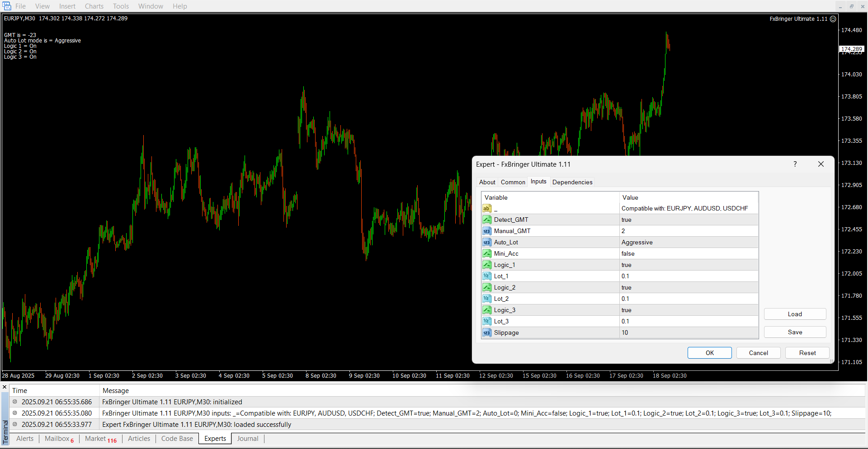The height and width of the screenshot is (449, 868).
Task: Click the dialog help question mark icon
Action: pos(795,164)
